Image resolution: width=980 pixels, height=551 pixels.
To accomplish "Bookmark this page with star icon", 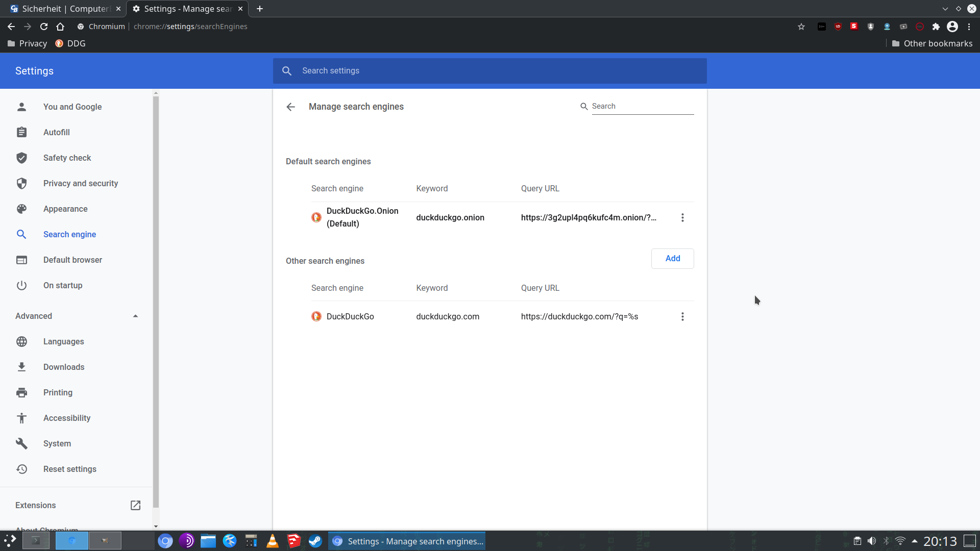I will tap(801, 27).
